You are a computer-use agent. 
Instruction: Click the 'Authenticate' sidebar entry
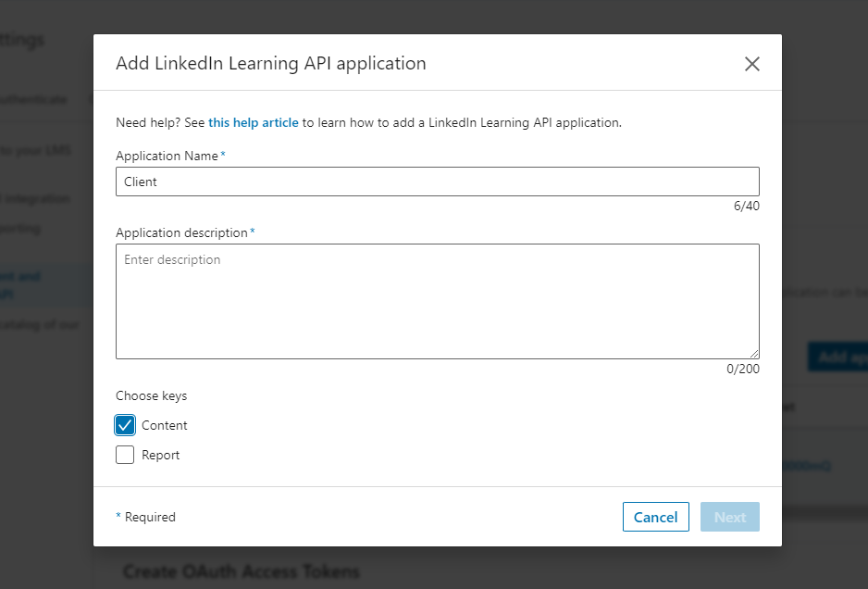(37, 99)
